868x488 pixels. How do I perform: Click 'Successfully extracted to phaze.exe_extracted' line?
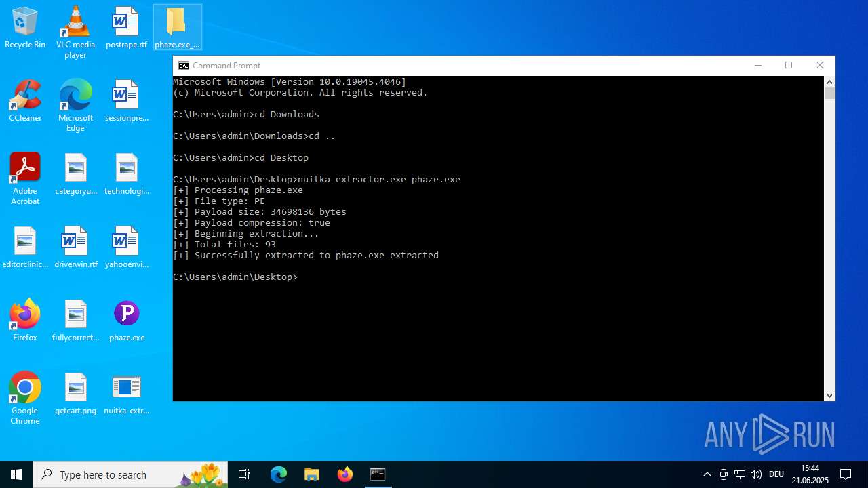(x=306, y=256)
